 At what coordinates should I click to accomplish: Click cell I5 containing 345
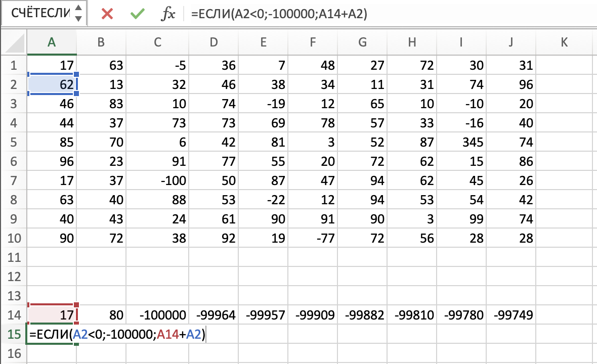click(461, 143)
